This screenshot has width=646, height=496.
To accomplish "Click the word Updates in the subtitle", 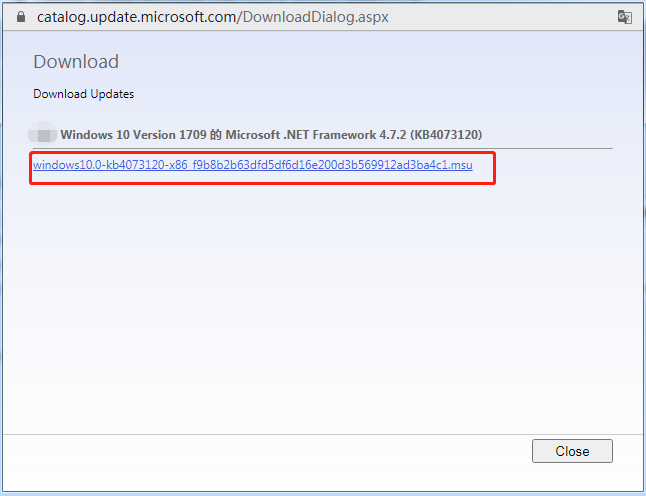I will coord(112,94).
